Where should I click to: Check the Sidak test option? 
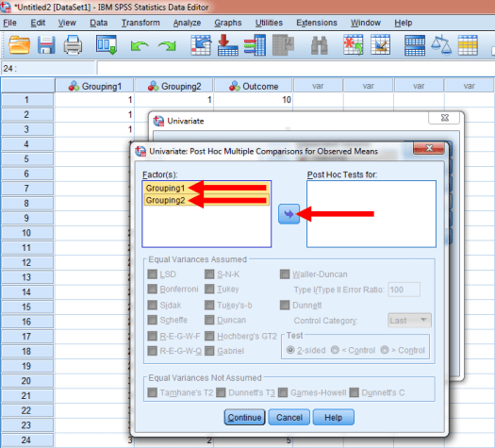click(x=152, y=305)
